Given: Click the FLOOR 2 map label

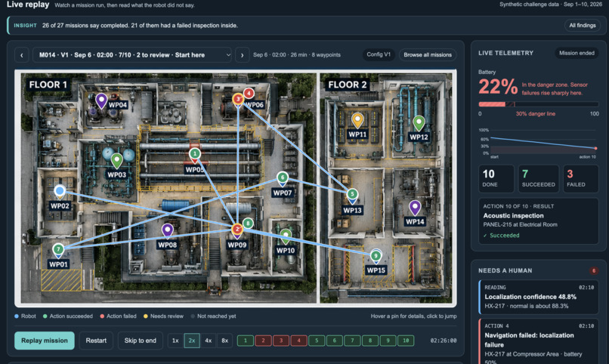Looking at the screenshot, I should 348,85.
